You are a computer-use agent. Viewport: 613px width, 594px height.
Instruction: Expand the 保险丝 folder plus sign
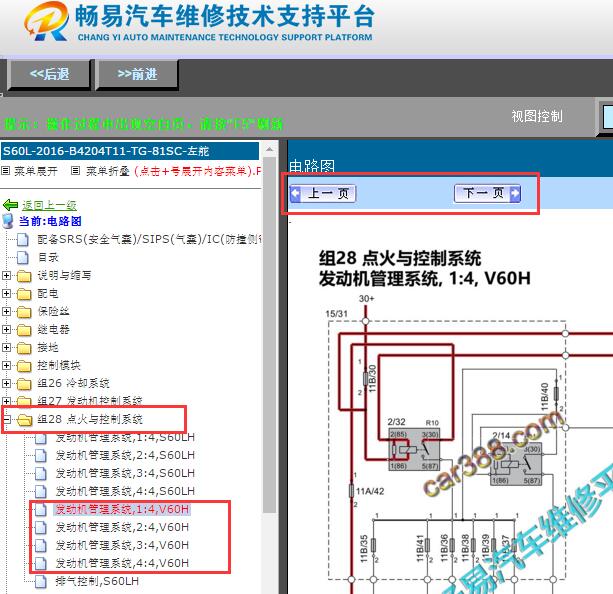click(x=6, y=311)
